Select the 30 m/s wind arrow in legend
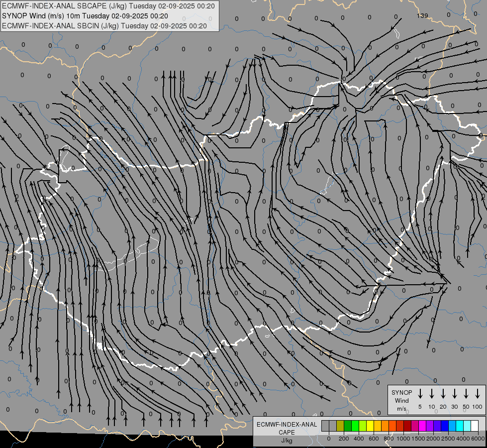This screenshot has height=448, width=487. click(454, 394)
